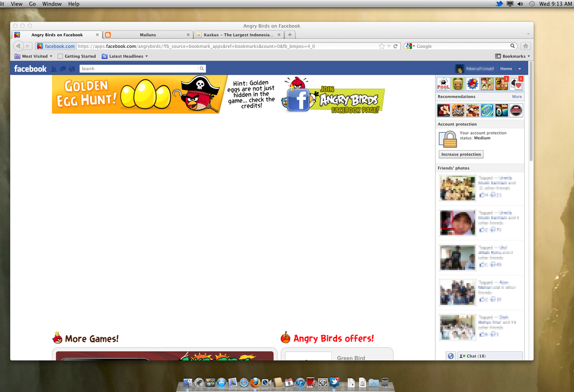The height and width of the screenshot is (392, 574).
Task: Expand the Bookmarks menu button
Action: coord(513,56)
